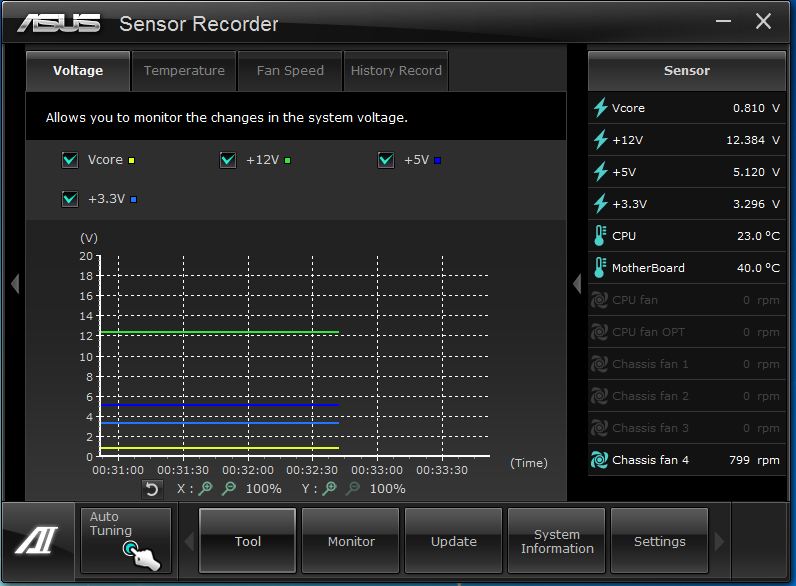This screenshot has width=796, height=586.
Task: Uncheck the +12V voltage checkbox
Action: coord(228,160)
